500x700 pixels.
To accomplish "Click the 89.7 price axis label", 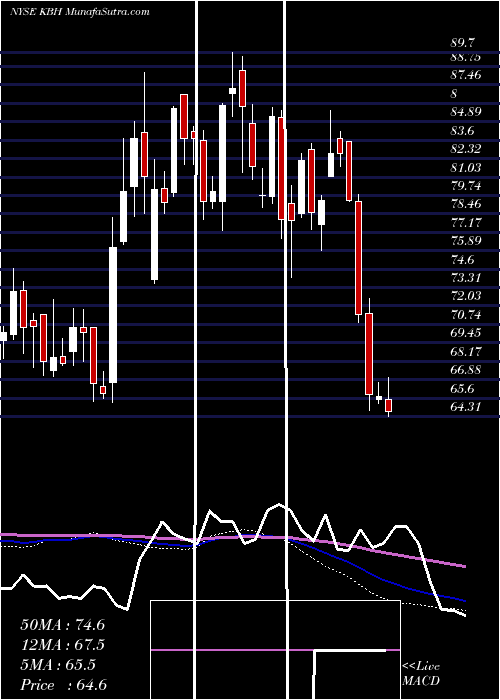I will [x=463, y=43].
